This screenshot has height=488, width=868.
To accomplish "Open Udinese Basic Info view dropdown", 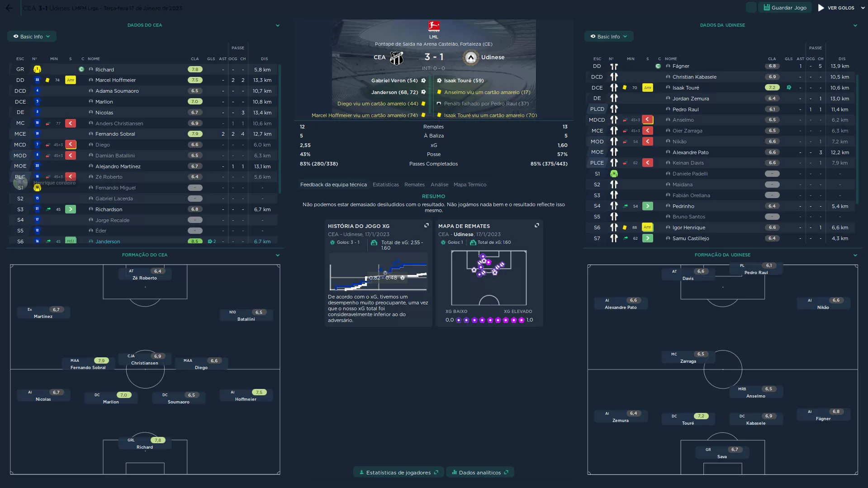I will [x=609, y=37].
